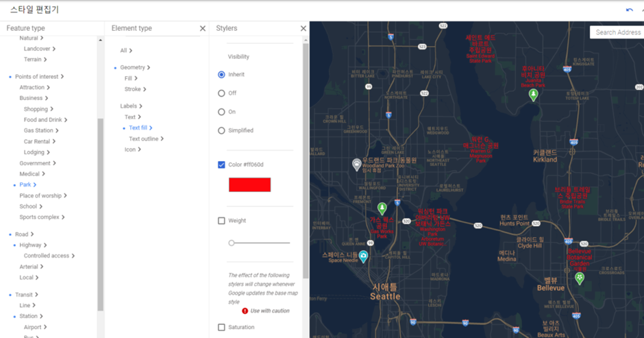Select Labels element type
This screenshot has width=644, height=338.
(131, 106)
